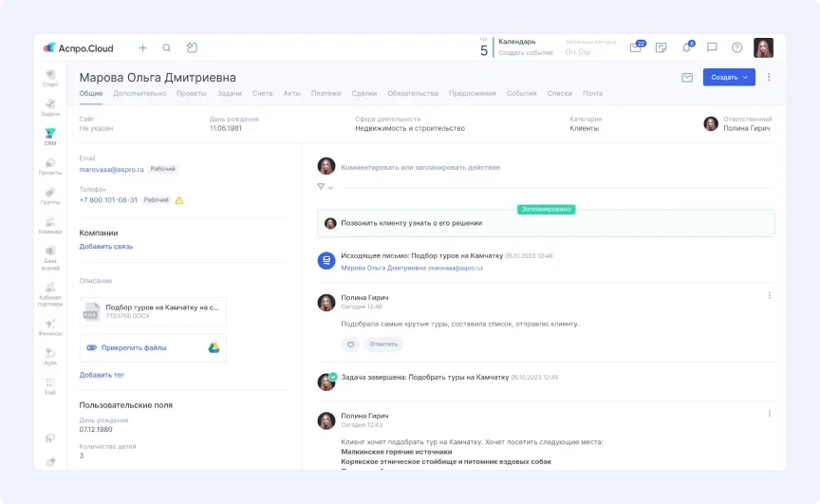Open three-dot menu on the 12:46 comment
This screenshot has height=504, width=820.
pos(770,295)
